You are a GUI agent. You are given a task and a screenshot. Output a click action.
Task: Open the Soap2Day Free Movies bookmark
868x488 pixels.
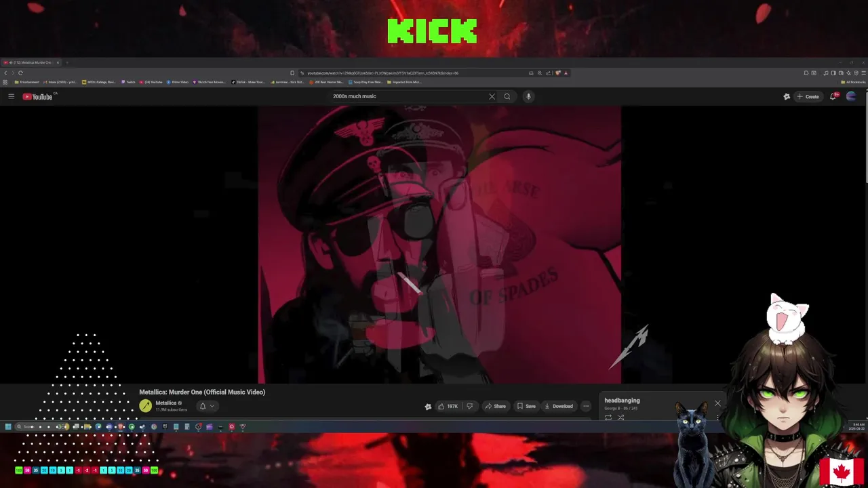[366, 82]
